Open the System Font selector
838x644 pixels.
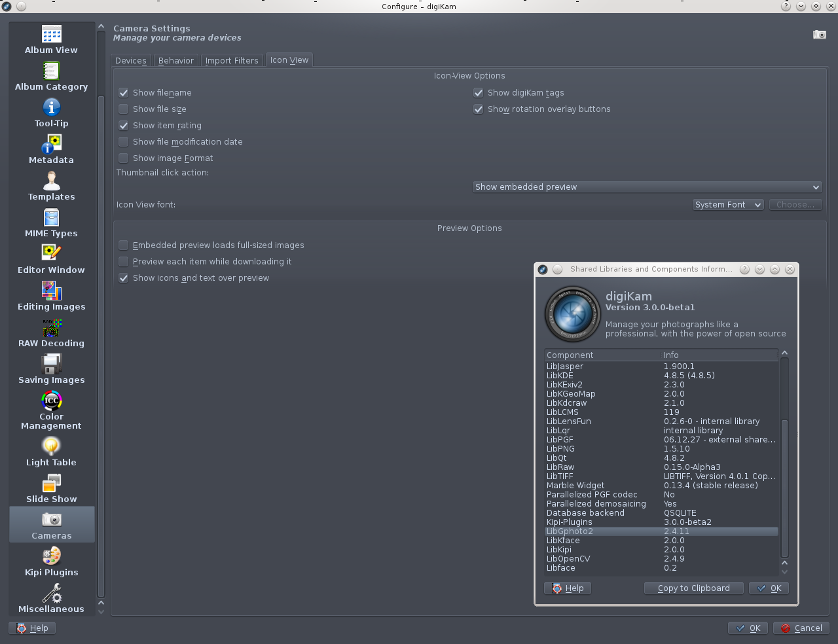click(727, 204)
